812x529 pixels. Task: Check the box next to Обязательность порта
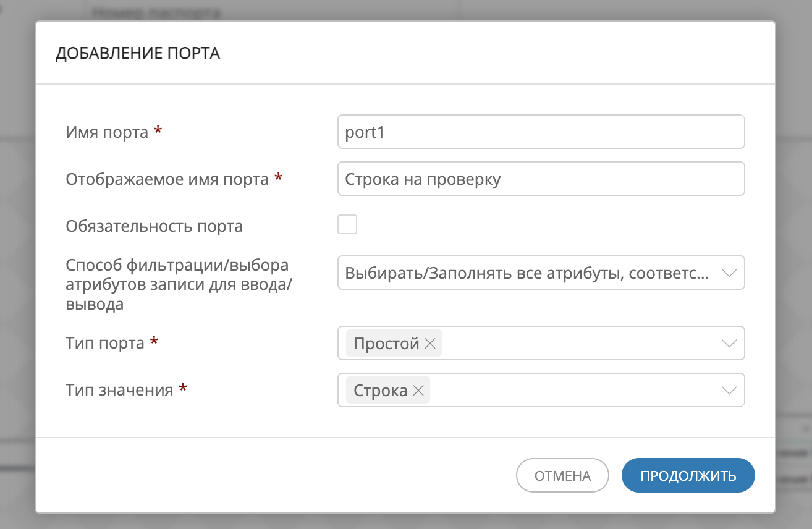[347, 224]
